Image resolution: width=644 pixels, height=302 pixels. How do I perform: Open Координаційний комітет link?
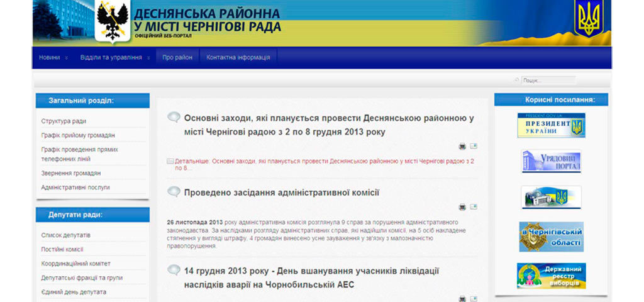76,264
